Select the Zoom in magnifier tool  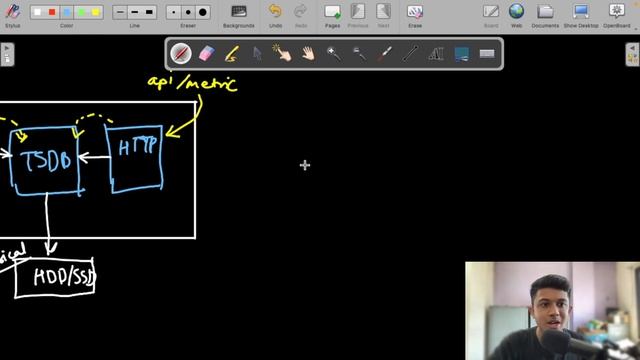[334, 53]
